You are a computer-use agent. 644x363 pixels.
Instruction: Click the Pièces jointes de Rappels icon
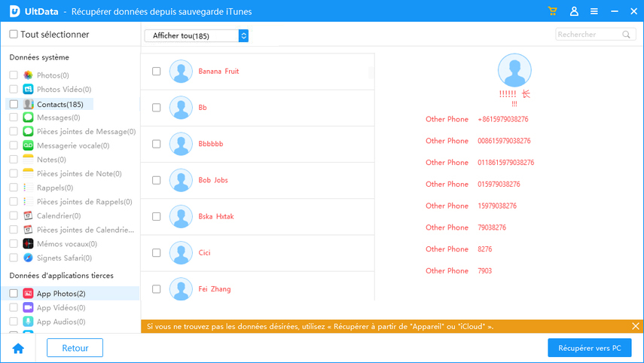28,202
